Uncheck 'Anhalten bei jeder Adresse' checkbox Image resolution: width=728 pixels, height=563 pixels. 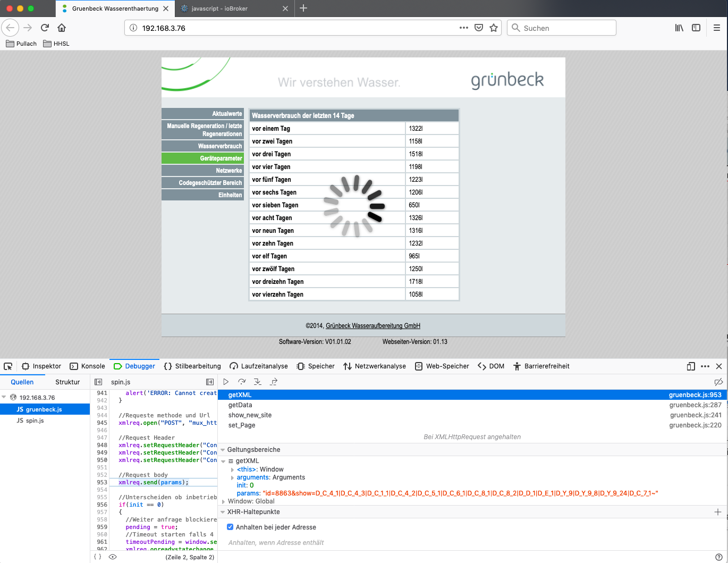[230, 527]
